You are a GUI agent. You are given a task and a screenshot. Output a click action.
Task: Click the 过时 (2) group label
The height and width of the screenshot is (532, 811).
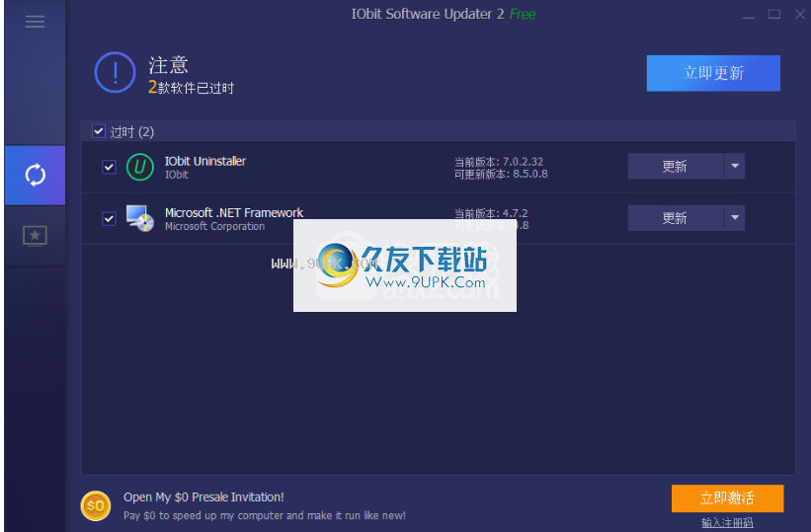coord(132,132)
